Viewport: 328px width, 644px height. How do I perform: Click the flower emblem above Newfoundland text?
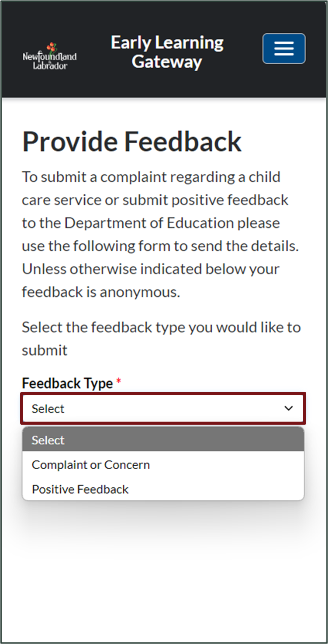52,46
